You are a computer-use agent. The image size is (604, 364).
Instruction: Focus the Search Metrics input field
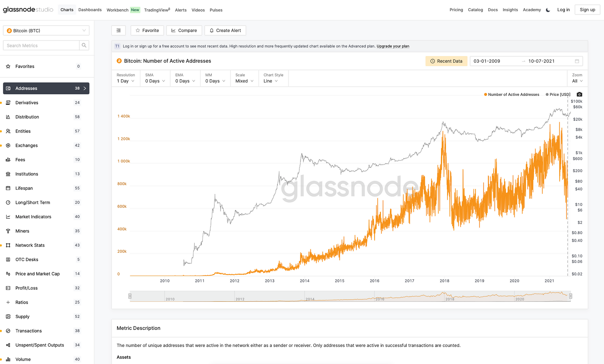(41, 45)
